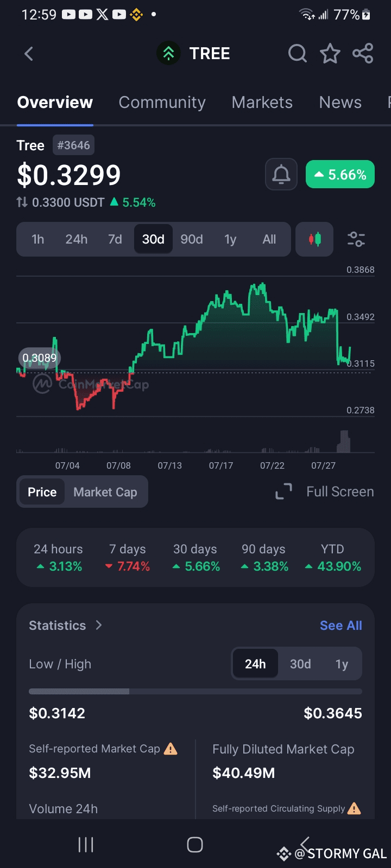Select 24h chart timeframe
The image size is (391, 868).
pyautogui.click(x=77, y=239)
